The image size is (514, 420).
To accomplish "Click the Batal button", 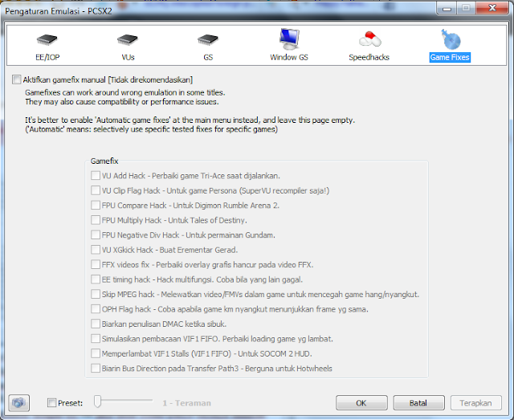I will 418,402.
